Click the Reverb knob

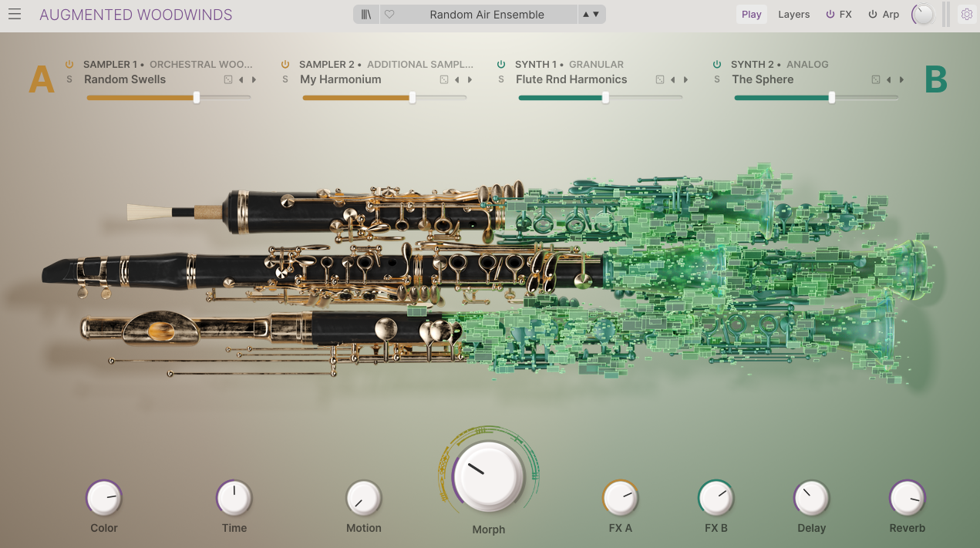[907, 498]
